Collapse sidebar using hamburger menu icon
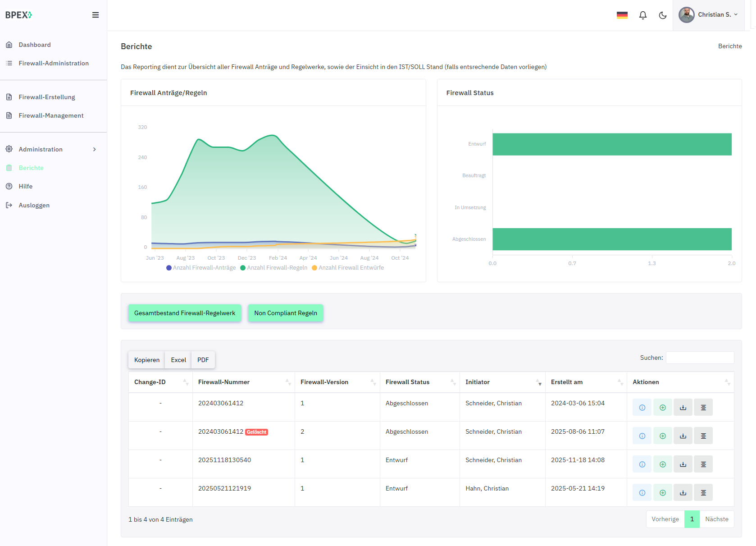The height and width of the screenshot is (546, 756). point(96,15)
